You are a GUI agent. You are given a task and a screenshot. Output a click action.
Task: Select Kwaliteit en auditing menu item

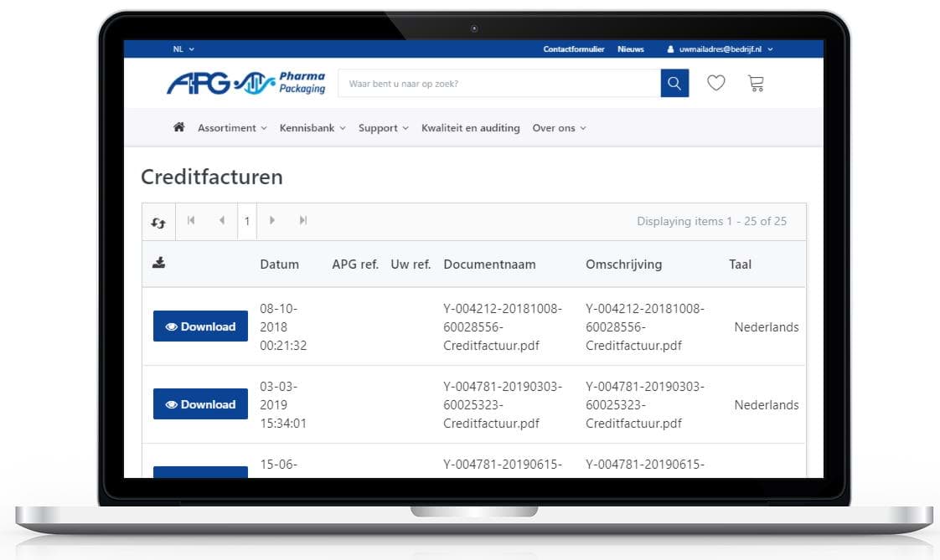[470, 128]
